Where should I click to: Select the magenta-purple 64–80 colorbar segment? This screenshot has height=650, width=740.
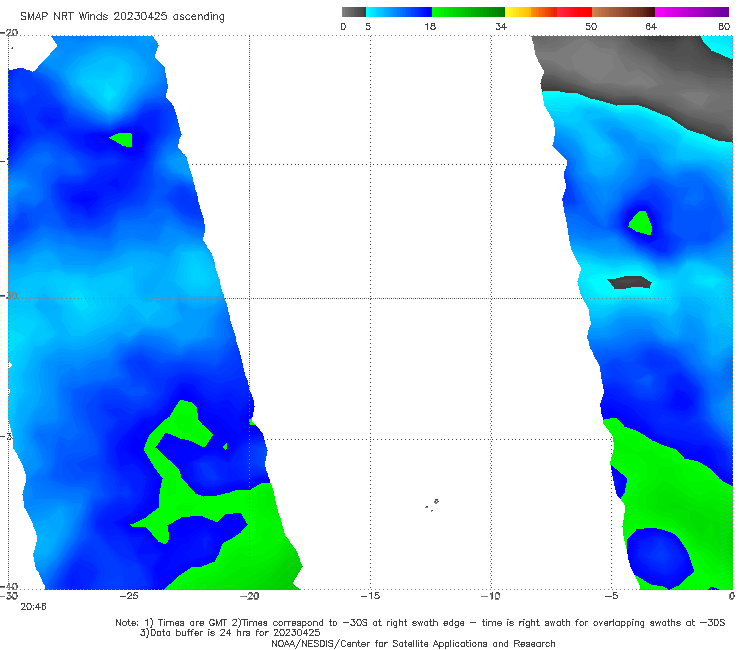point(692,12)
